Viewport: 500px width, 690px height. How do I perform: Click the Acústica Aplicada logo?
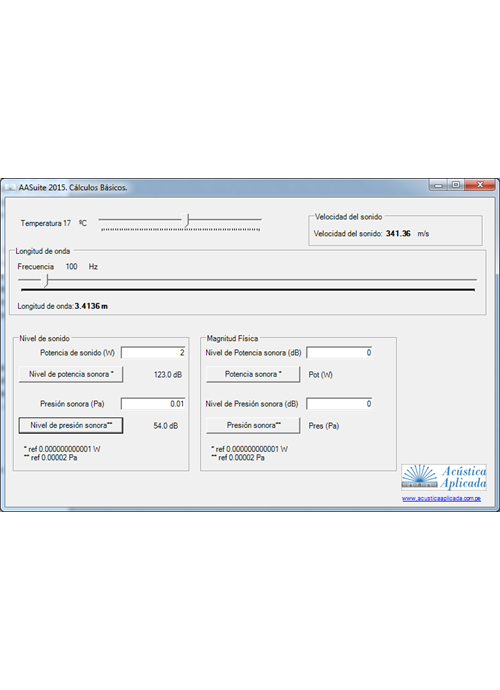tap(444, 477)
